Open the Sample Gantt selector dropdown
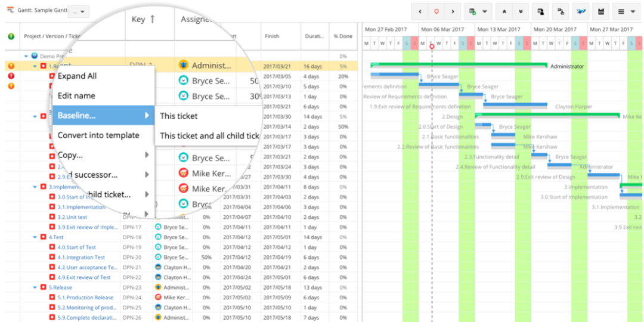The height and width of the screenshot is (322, 644). point(79,12)
